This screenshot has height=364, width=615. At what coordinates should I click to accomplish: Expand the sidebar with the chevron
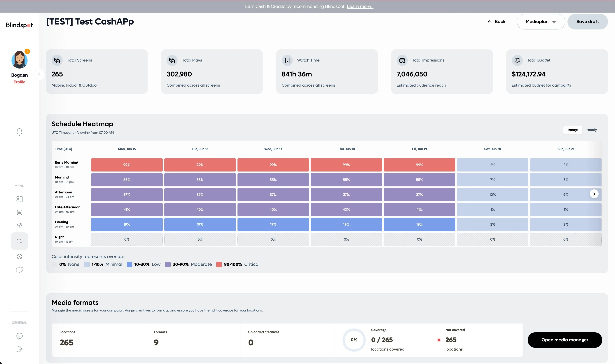(x=39, y=75)
